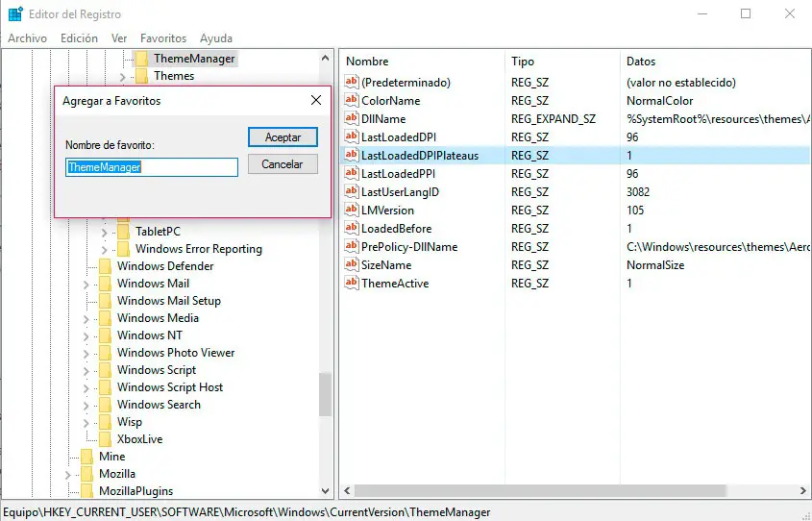Open the Favoritos menu
This screenshot has width=812, height=521.
click(163, 38)
